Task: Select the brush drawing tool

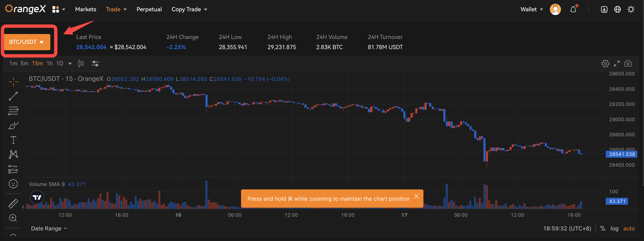Action: tap(13, 125)
